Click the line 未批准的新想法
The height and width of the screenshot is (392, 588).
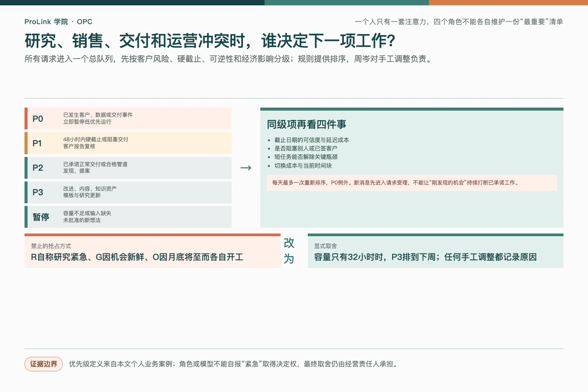[82, 220]
